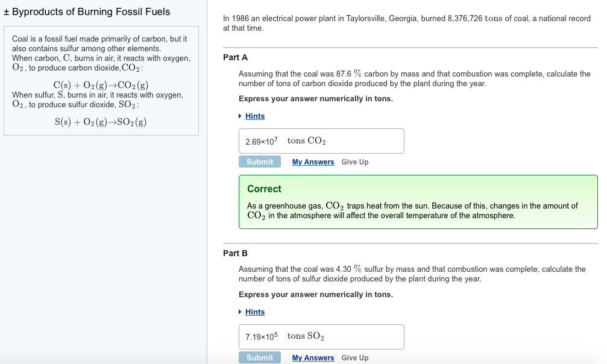Open My Answers for Part A
This screenshot has width=607, height=364.
pos(313,162)
